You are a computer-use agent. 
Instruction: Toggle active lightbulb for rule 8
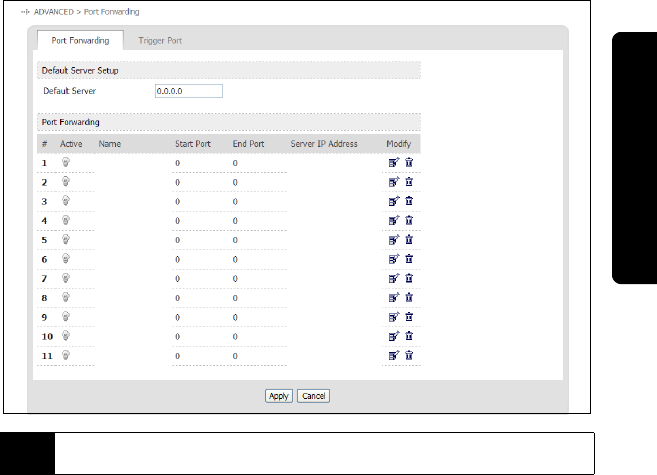67,297
